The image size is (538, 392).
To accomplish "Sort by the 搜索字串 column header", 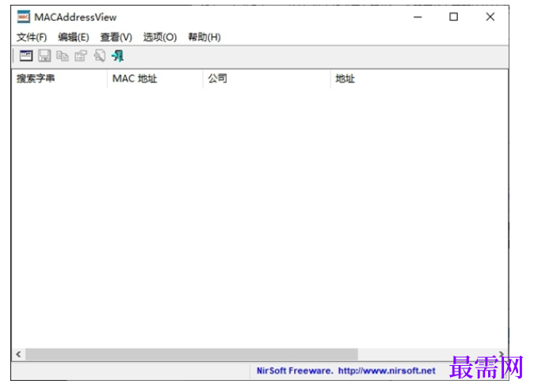I will point(59,79).
